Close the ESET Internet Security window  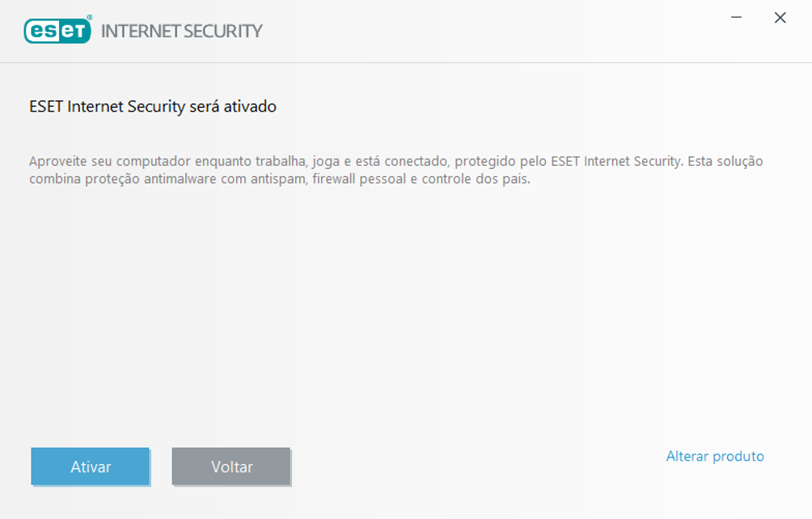[x=780, y=18]
